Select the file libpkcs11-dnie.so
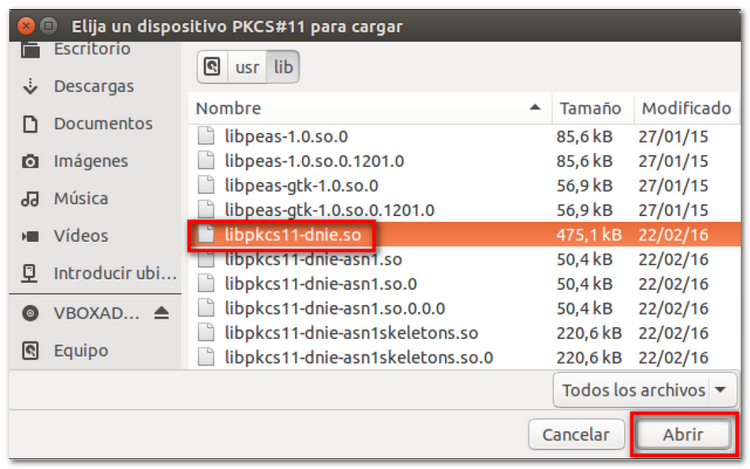The width and height of the screenshot is (750, 469). [x=291, y=236]
